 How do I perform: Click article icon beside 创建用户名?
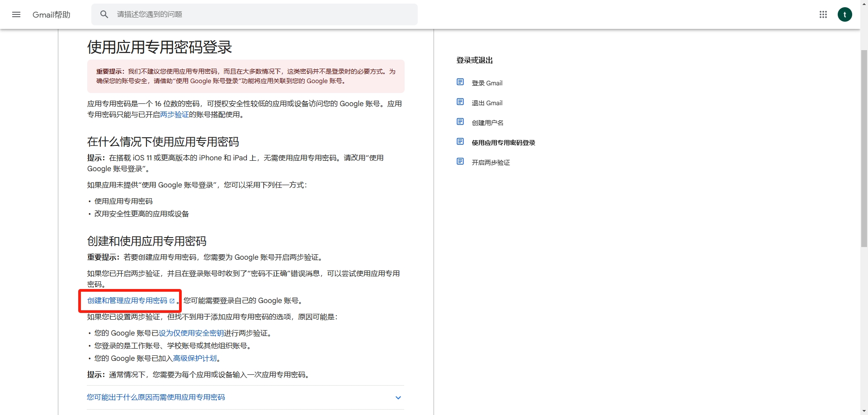click(x=460, y=122)
